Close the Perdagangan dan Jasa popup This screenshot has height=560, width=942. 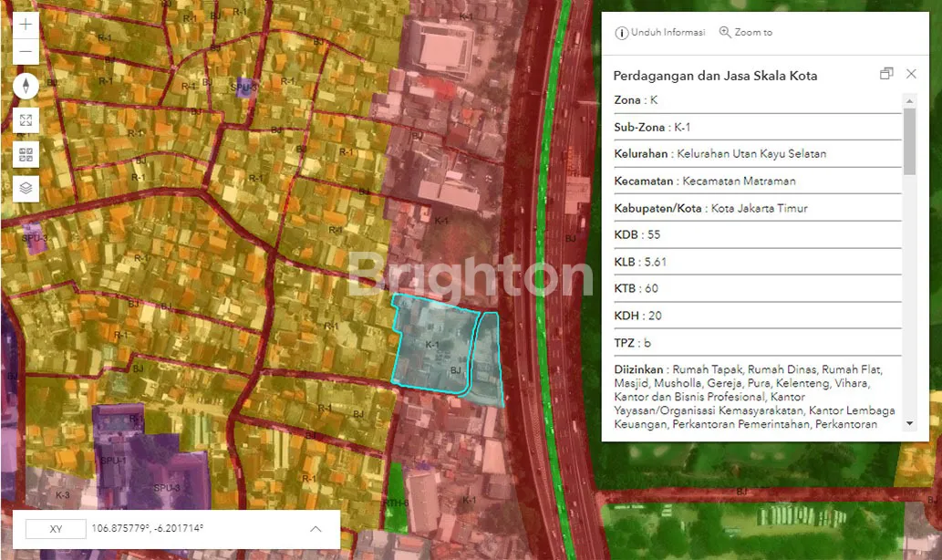(x=911, y=75)
